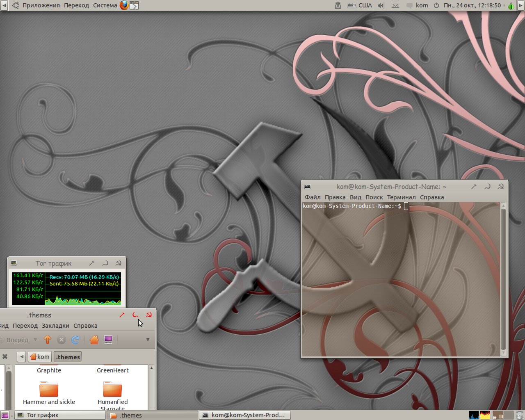The image size is (525, 420).
Task: Reload the current folder
Action: pyautogui.click(x=75, y=340)
